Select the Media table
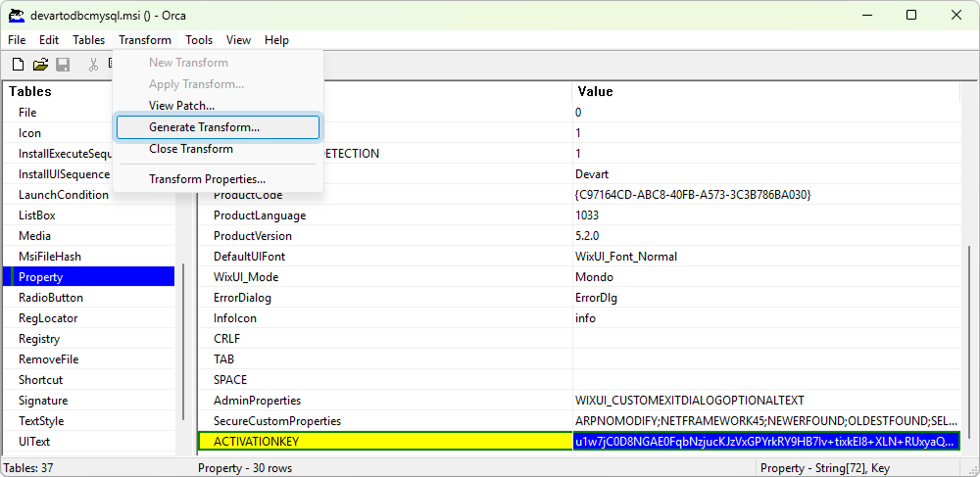This screenshot has width=980, height=477. coord(89,236)
